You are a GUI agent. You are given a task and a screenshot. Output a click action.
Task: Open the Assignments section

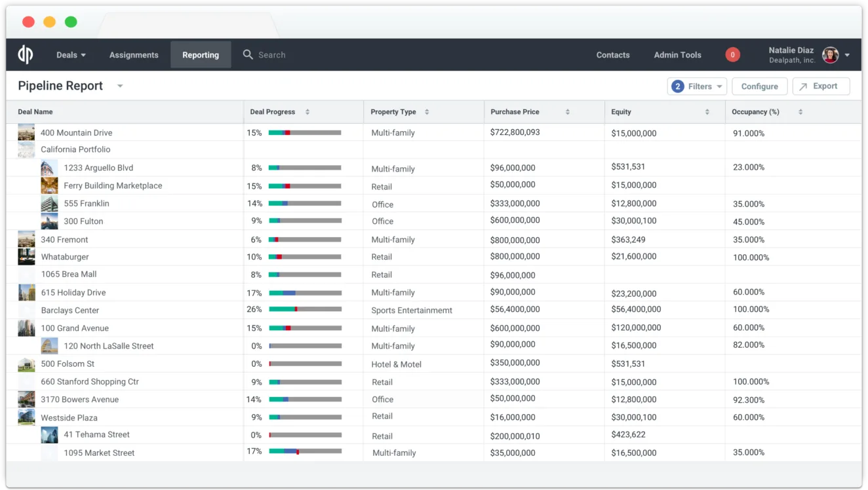coord(134,54)
